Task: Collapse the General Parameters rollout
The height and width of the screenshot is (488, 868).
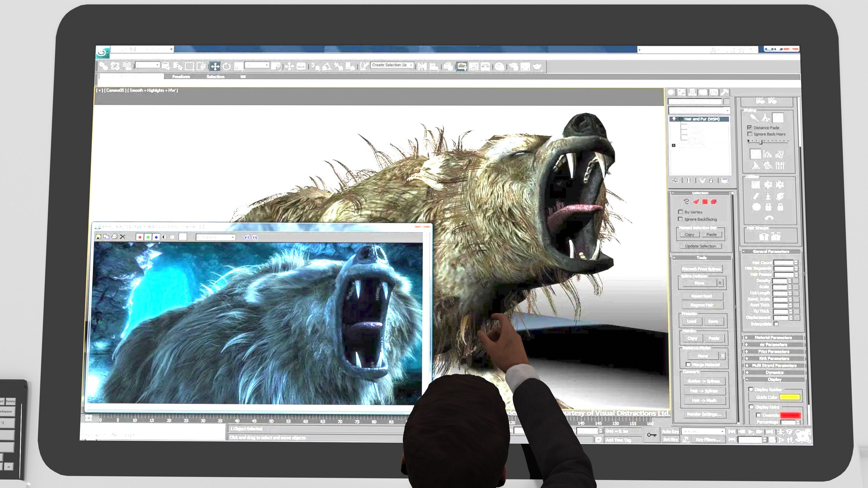Action: point(771,251)
